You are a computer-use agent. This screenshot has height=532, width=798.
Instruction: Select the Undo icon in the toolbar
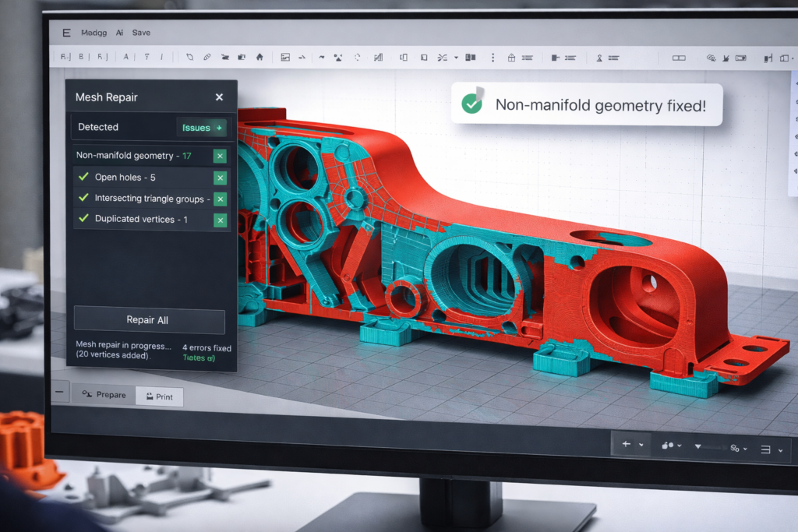[191, 57]
